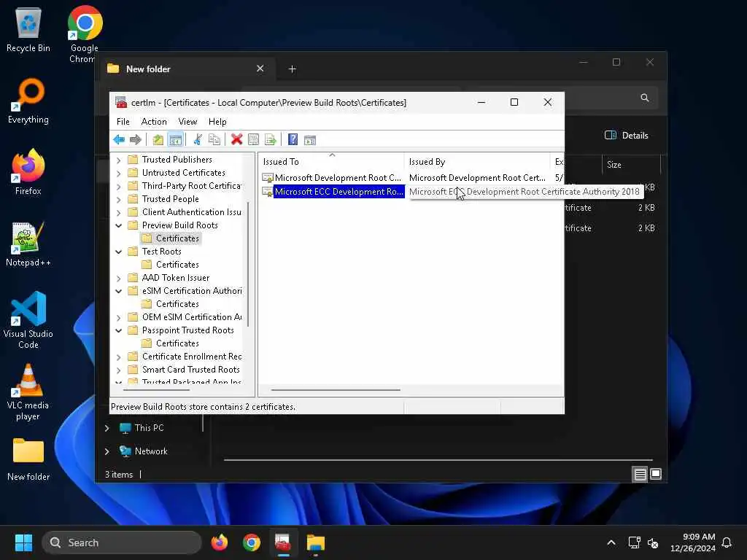Click the Forward arrow in certlm toolbar
747x560 pixels.
tap(136, 139)
